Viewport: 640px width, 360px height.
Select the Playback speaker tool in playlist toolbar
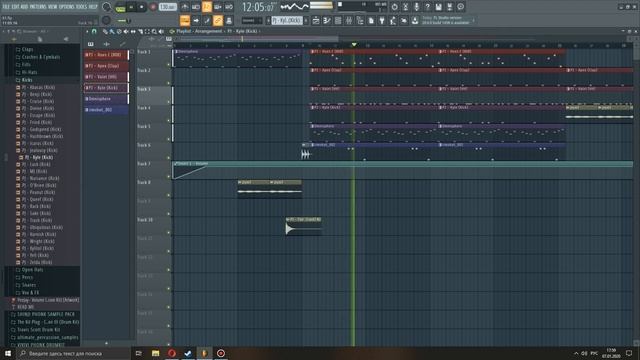pyautogui.click(x=161, y=31)
